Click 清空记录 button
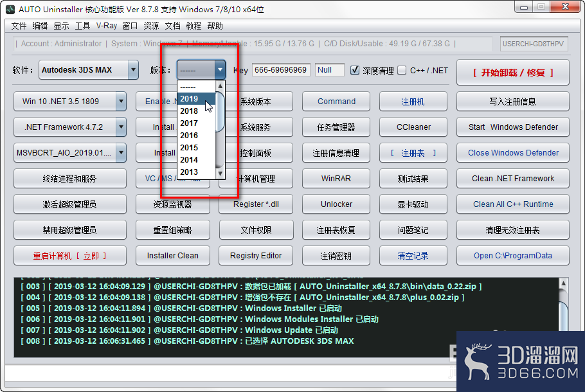 click(413, 256)
